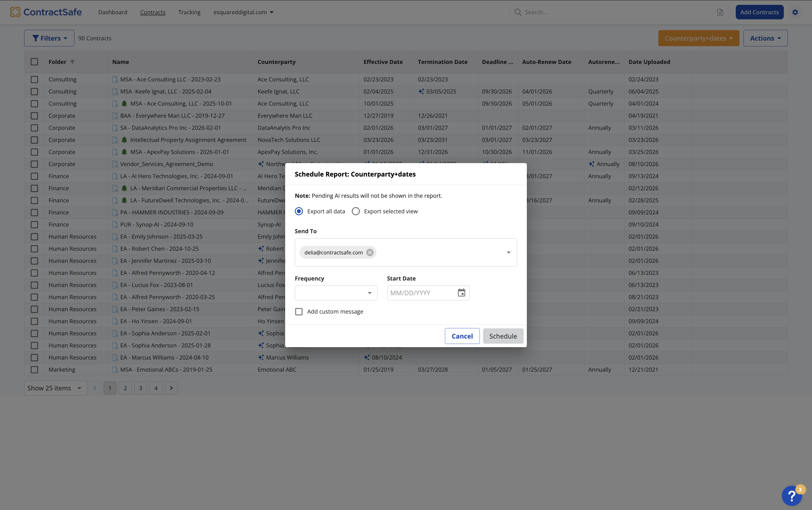
Task: Toggle the select-all header checkbox
Action: [34, 62]
